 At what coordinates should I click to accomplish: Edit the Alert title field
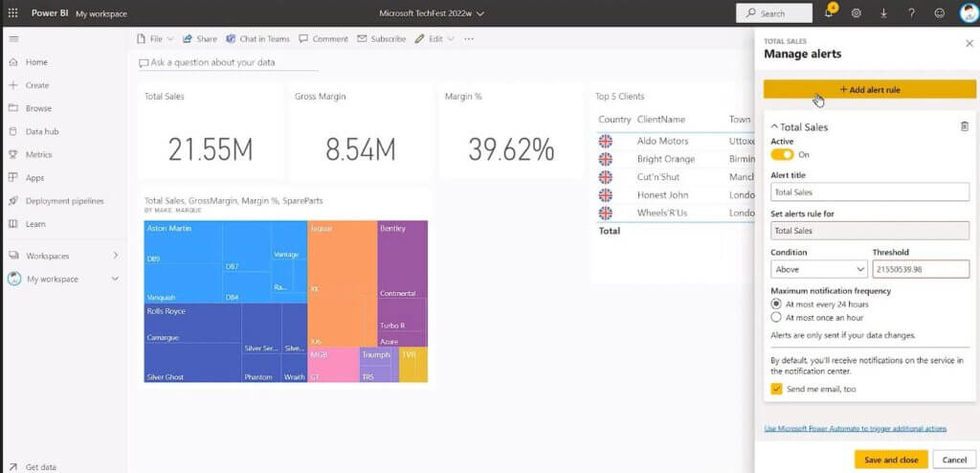[870, 192]
